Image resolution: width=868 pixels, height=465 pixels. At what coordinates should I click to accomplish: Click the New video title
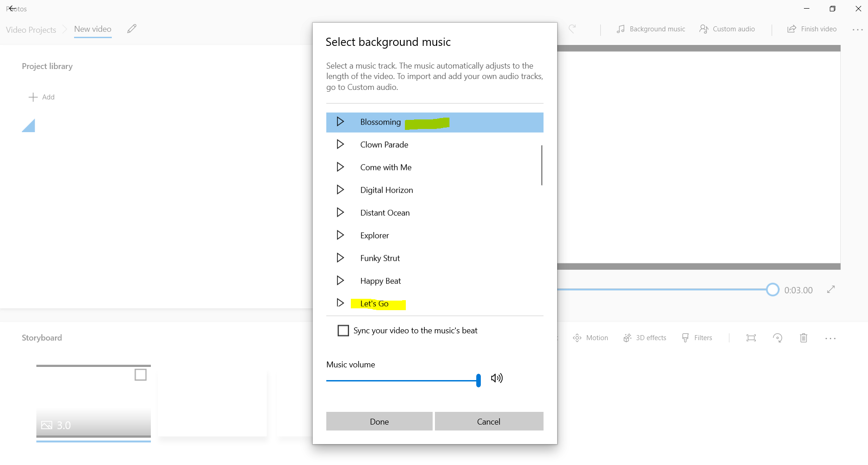tap(93, 29)
